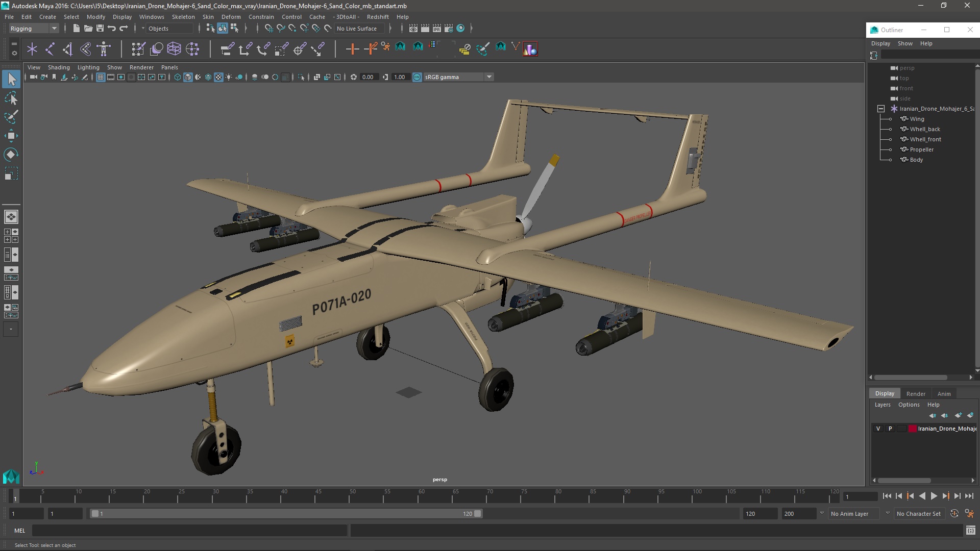Create new empty display layer icon
Viewport: 980px width, 551px height.
(x=958, y=415)
